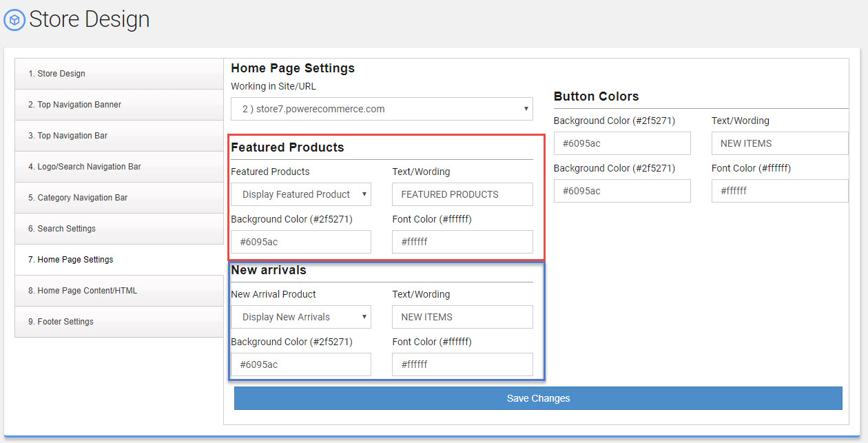Click the Store Design cube icon
This screenshot has height=443, width=868.
14,20
